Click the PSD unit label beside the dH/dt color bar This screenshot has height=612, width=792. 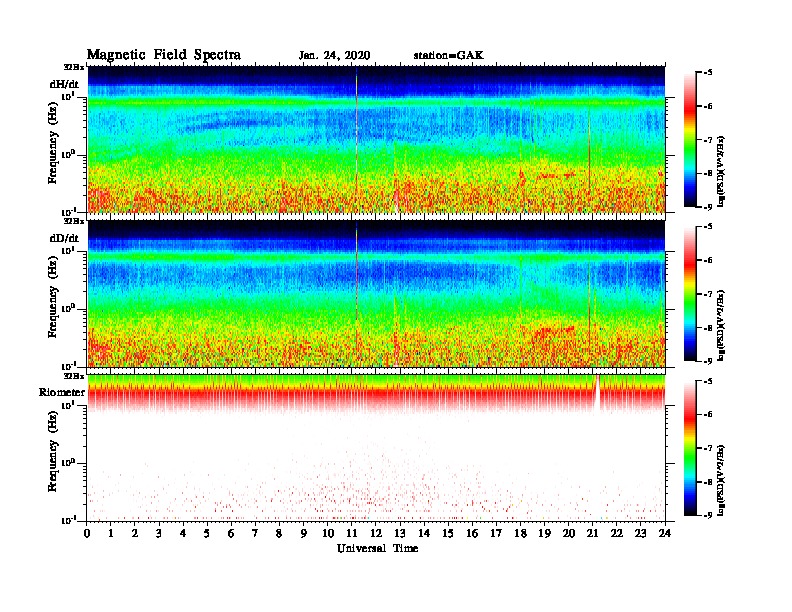point(721,171)
